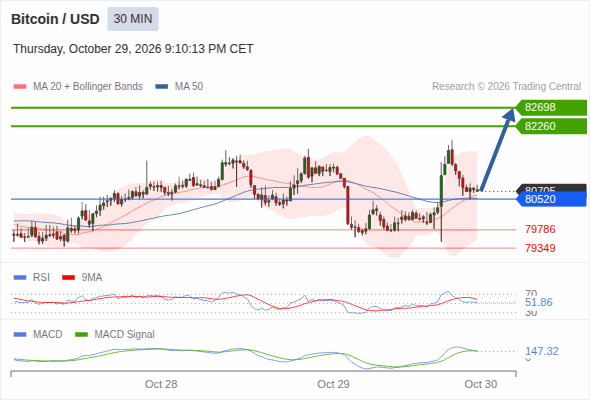Image resolution: width=590 pixels, height=400 pixels.
Task: Click the Research © 2026 Trading Central credit
Action: click(506, 87)
